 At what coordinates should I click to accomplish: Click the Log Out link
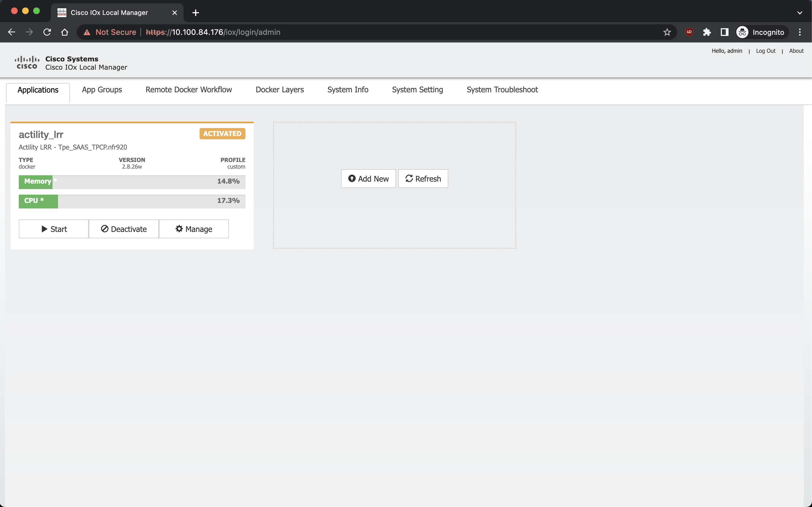[765, 51]
